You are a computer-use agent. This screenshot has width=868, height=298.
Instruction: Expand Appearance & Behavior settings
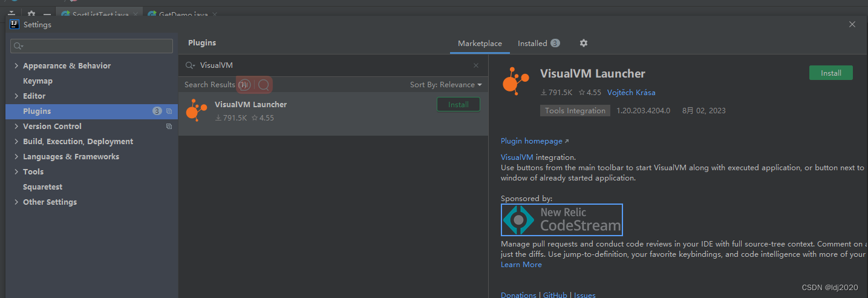16,66
